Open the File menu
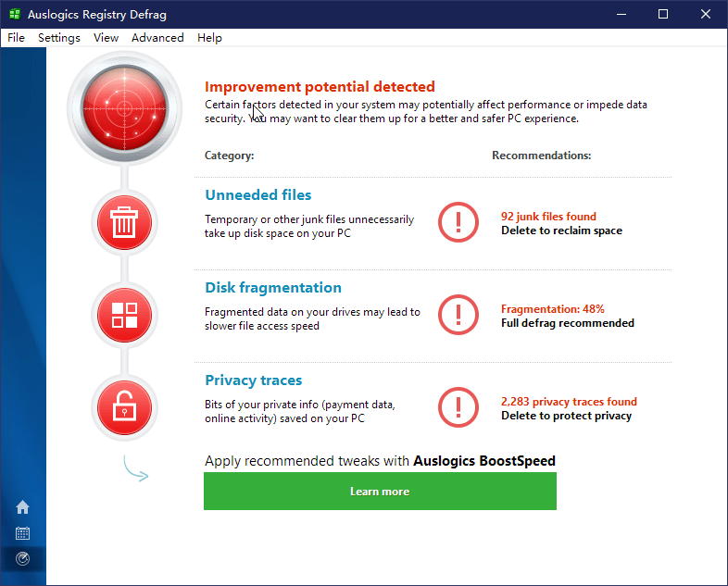 click(x=17, y=38)
